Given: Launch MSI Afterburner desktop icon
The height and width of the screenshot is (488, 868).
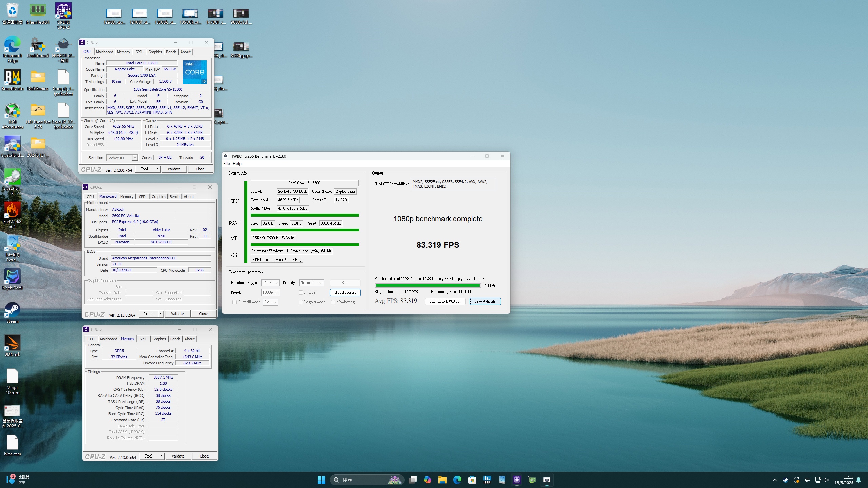Looking at the screenshot, I should [x=13, y=116].
